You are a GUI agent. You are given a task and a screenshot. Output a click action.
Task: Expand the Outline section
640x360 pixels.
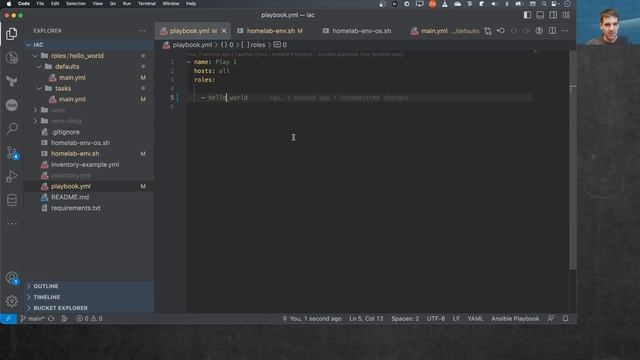[89, 286]
